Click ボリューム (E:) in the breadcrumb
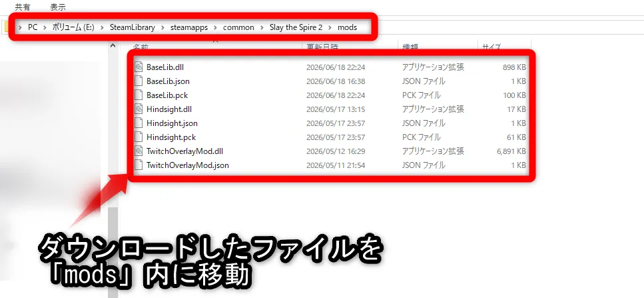 (x=73, y=27)
